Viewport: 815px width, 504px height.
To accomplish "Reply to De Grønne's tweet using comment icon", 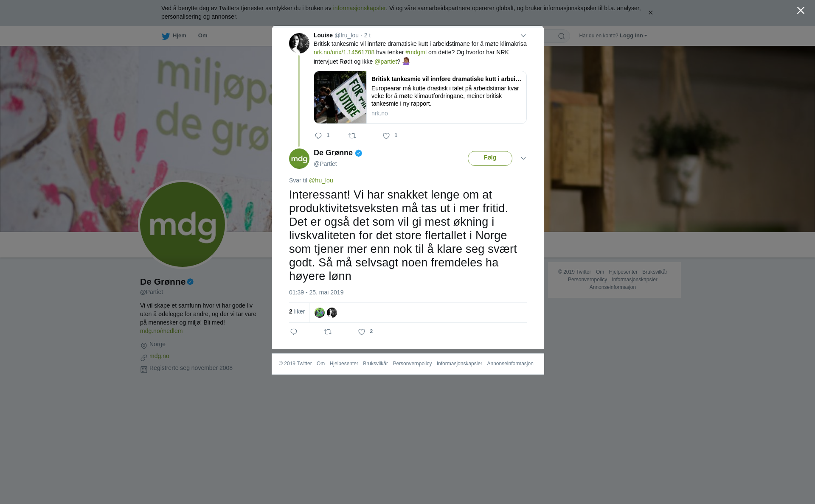I will [294, 332].
